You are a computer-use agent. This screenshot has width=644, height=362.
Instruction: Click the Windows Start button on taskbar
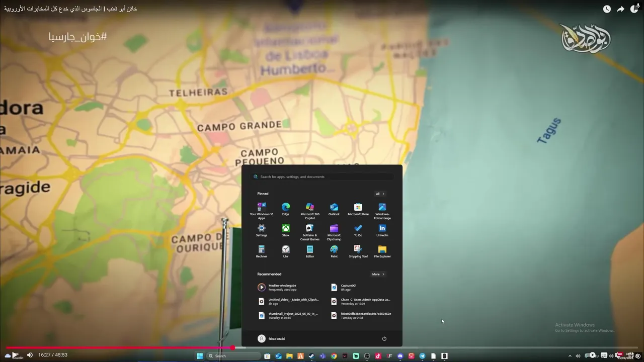click(200, 356)
